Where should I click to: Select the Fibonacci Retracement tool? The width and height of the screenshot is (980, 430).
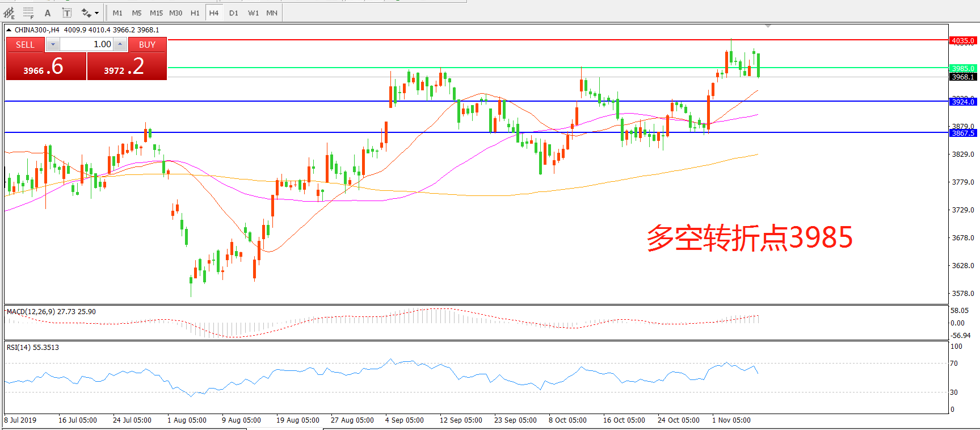point(28,12)
